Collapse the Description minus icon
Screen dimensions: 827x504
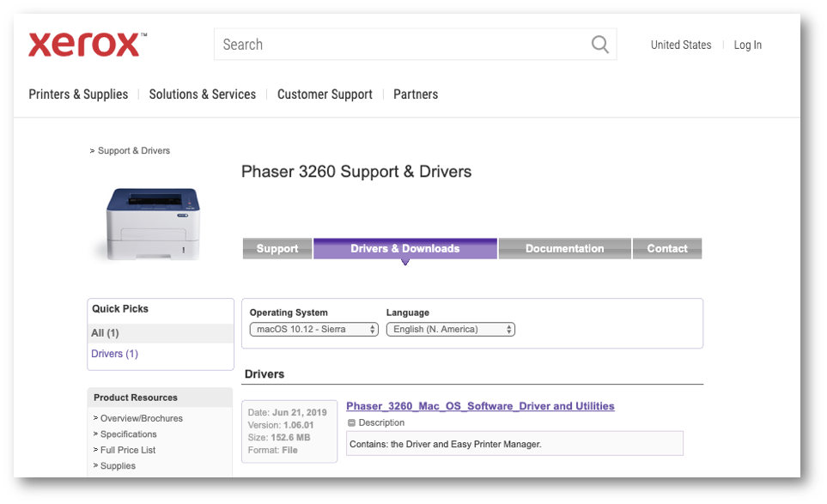[x=352, y=422]
